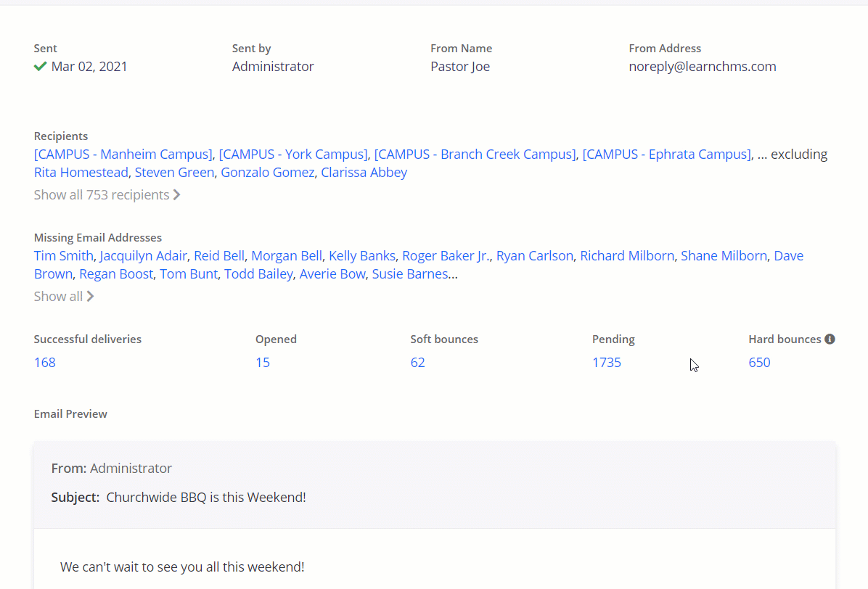The width and height of the screenshot is (868, 589).
Task: View the 168 successful deliveries
Action: tap(45, 363)
